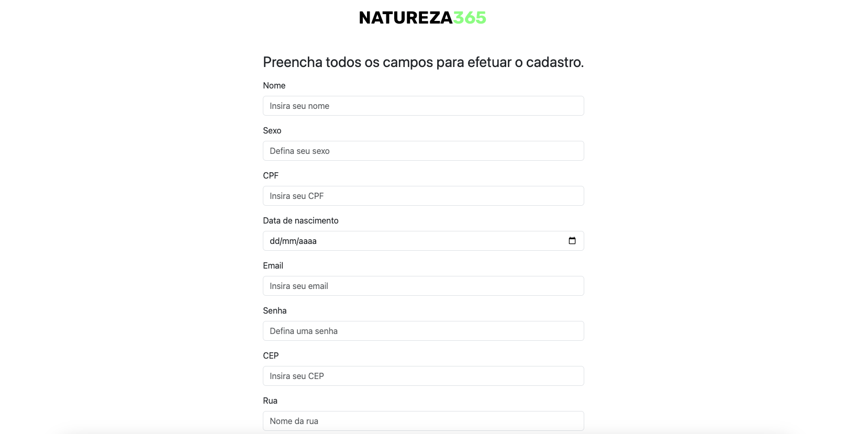The image size is (868, 434).
Task: Click the 'Senha' label
Action: [274, 310]
